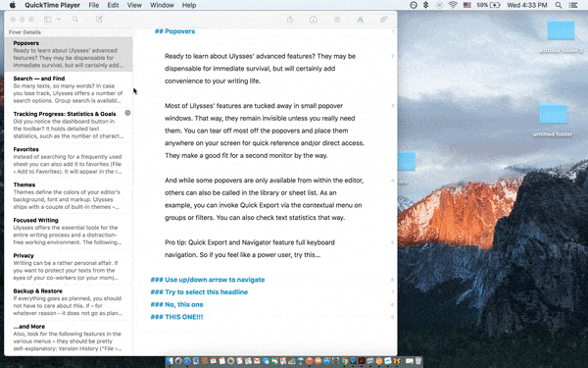Viewport: 588px width, 368px height.
Task: Place cursor in 'Ready to learn about' paragraph
Action: tap(261, 69)
